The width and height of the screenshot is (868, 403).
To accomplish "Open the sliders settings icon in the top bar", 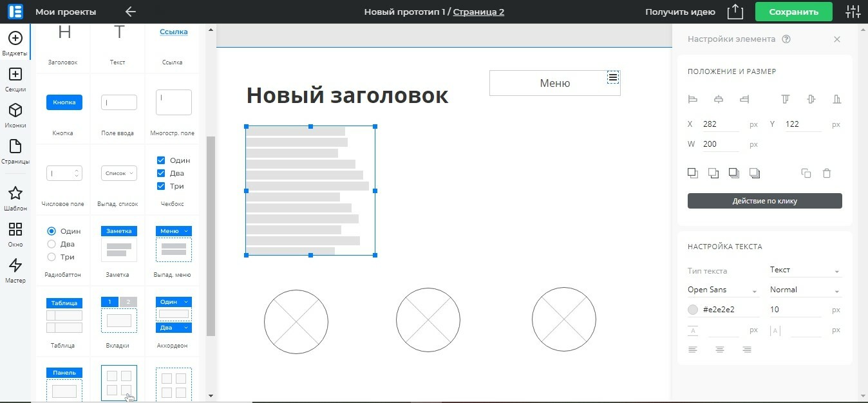I will pyautogui.click(x=853, y=12).
